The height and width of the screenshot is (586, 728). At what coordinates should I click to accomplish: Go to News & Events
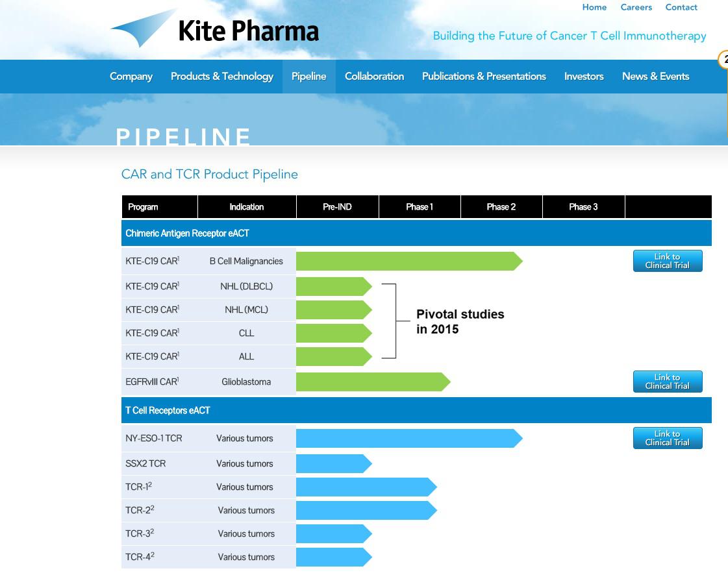pyautogui.click(x=655, y=77)
